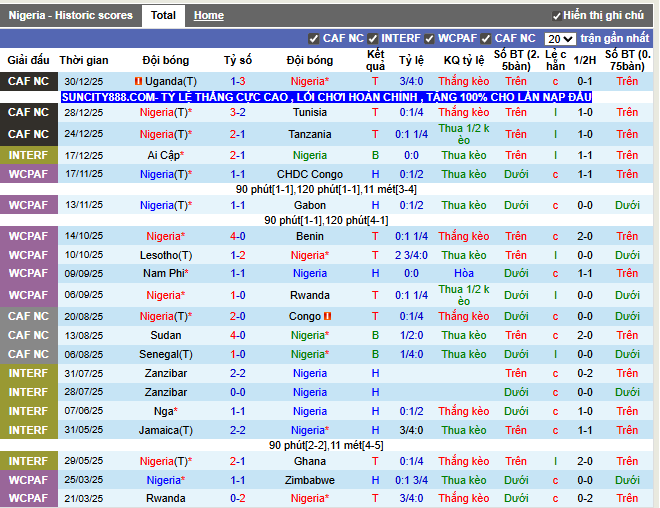660x508 pixels.
Task: Click the 2 3/4:0 odds in Lesotho row
Action: 411,255
